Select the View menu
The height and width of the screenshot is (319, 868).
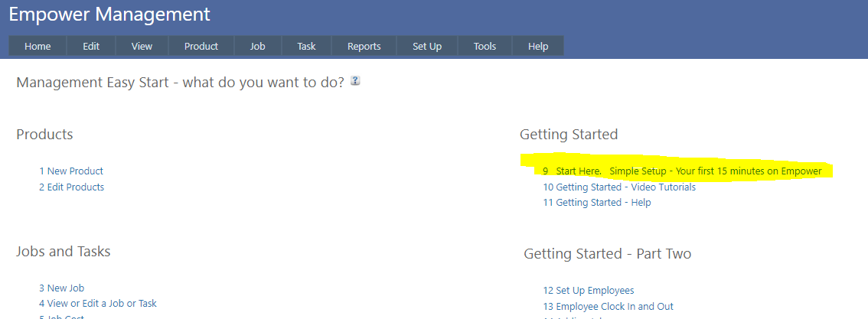click(142, 46)
